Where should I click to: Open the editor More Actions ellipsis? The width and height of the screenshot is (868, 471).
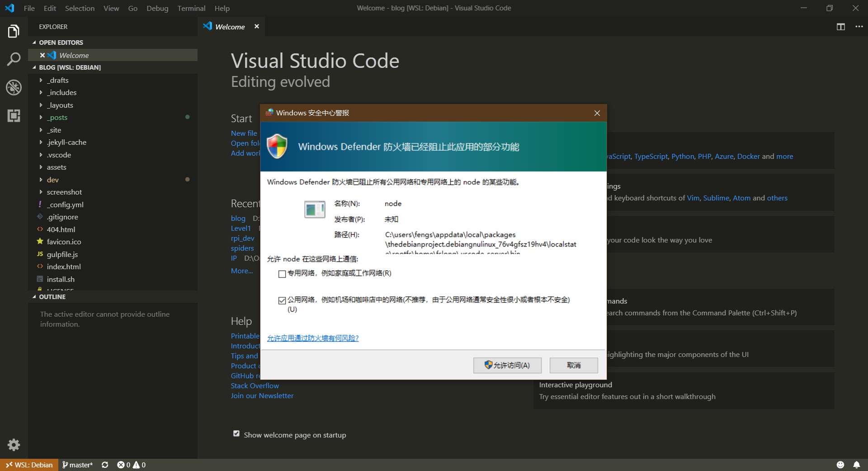pos(859,27)
